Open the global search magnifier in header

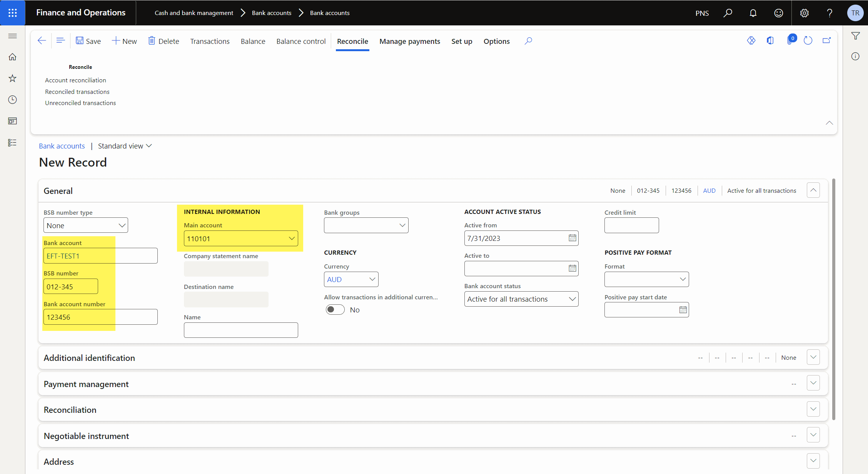(728, 13)
